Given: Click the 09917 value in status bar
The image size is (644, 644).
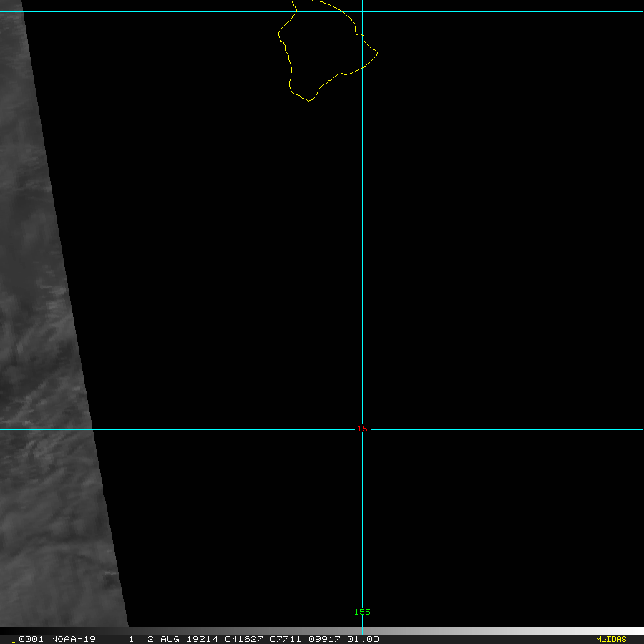Looking at the screenshot, I should point(322,639).
